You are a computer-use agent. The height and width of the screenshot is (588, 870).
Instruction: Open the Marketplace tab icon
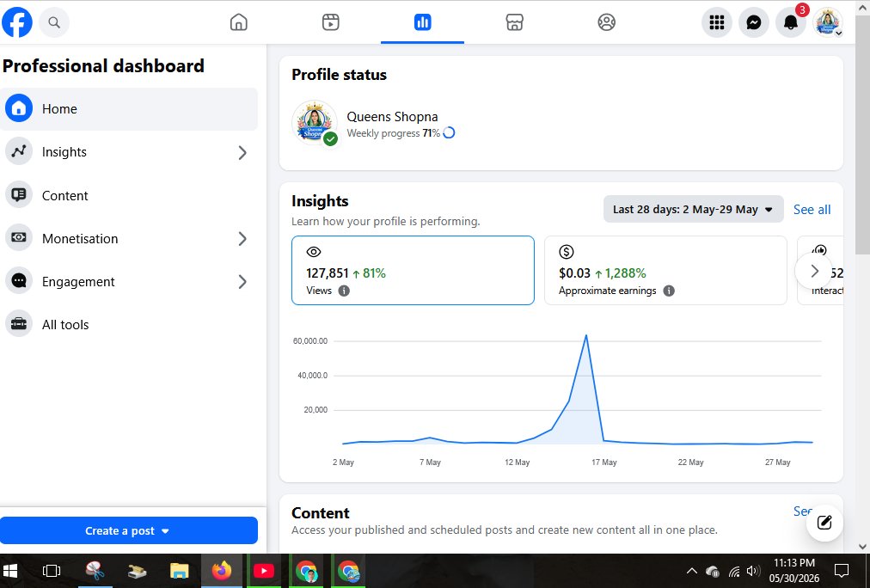click(x=514, y=22)
